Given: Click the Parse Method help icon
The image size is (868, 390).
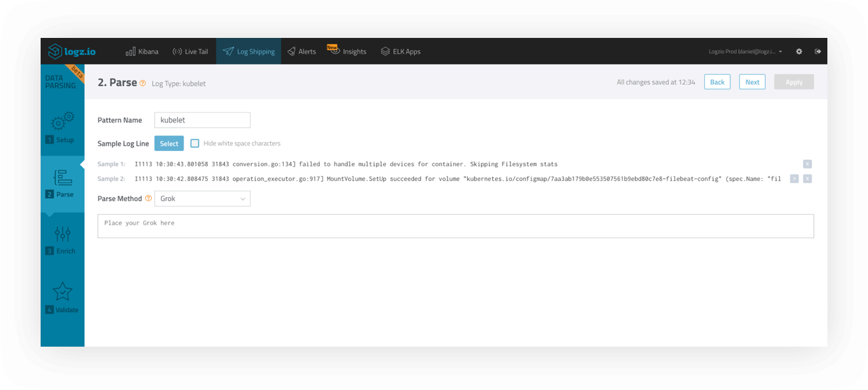Looking at the screenshot, I should click(148, 198).
